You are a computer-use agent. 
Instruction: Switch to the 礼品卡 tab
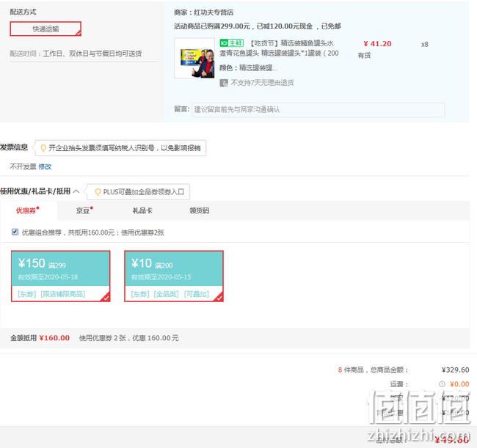[x=142, y=210]
